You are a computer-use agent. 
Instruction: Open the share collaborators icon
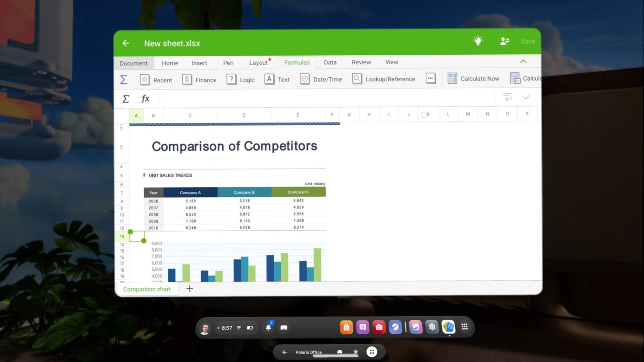tap(504, 41)
